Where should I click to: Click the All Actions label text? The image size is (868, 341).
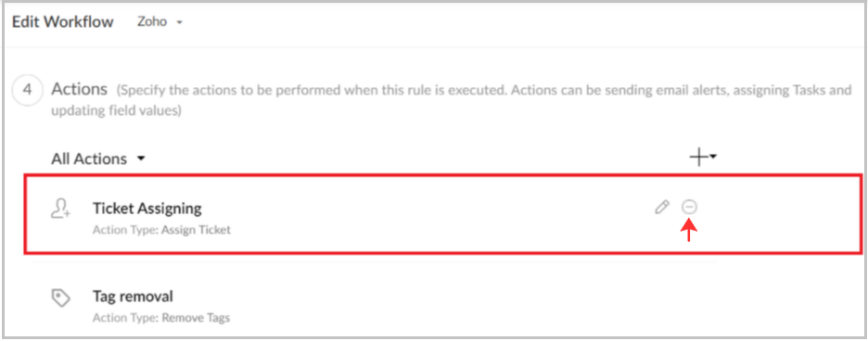tap(89, 159)
